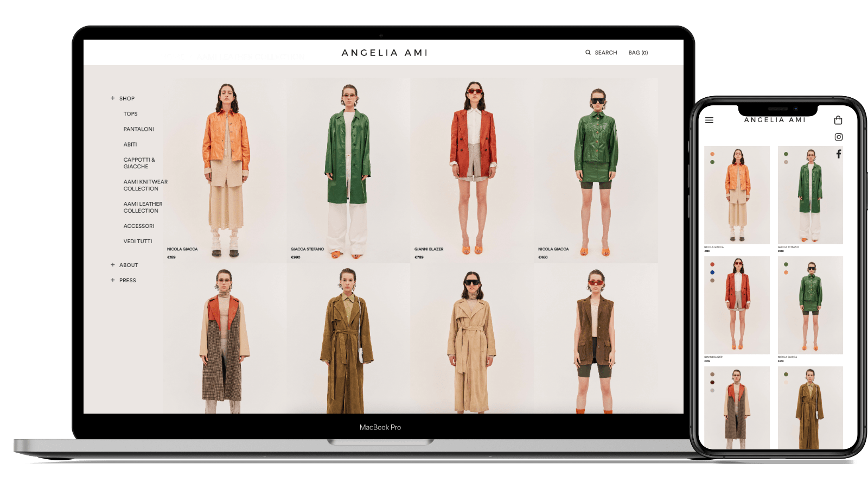Tap the ANGELIA AMI logo on the phone
The width and height of the screenshot is (868, 482).
[x=775, y=120]
